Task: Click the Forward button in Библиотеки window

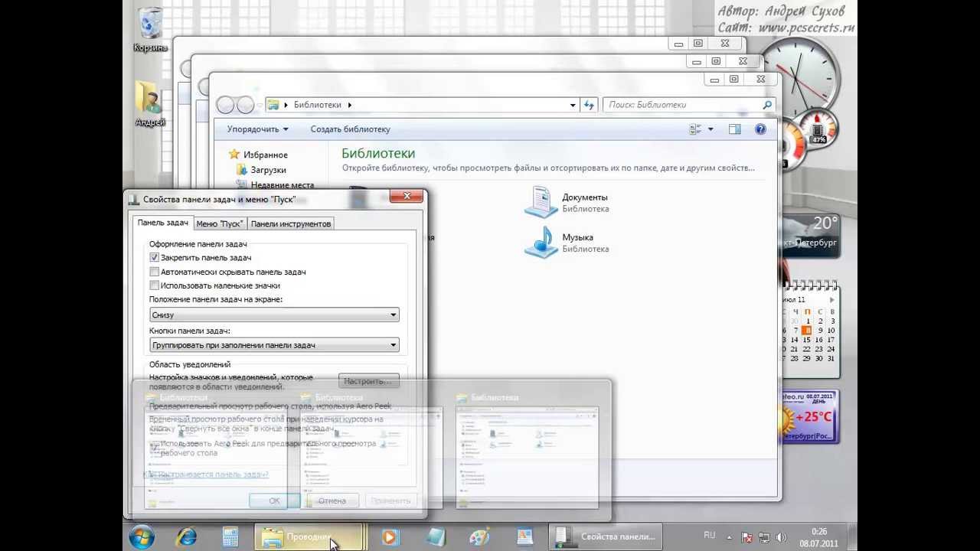Action: 245,105
